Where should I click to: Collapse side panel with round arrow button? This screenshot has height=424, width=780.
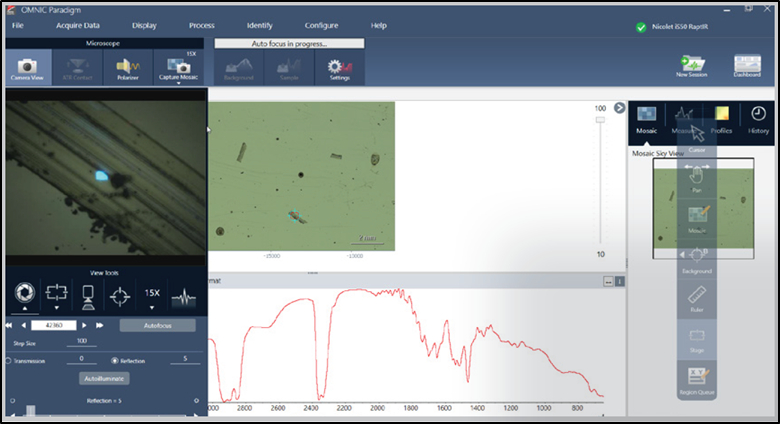coord(619,107)
